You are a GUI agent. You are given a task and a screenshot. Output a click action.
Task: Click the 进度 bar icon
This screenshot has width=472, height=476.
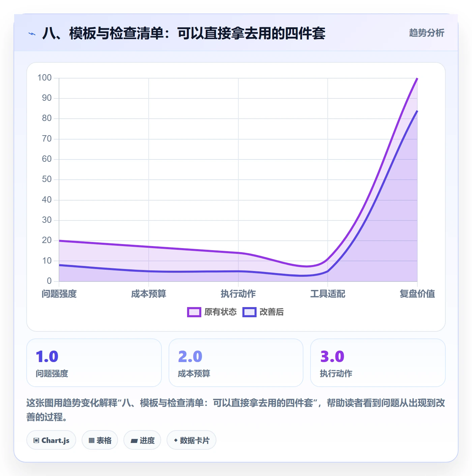134,441
